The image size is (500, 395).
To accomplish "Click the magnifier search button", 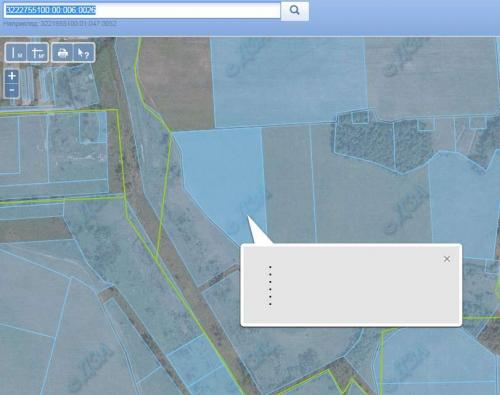I will point(295,11).
